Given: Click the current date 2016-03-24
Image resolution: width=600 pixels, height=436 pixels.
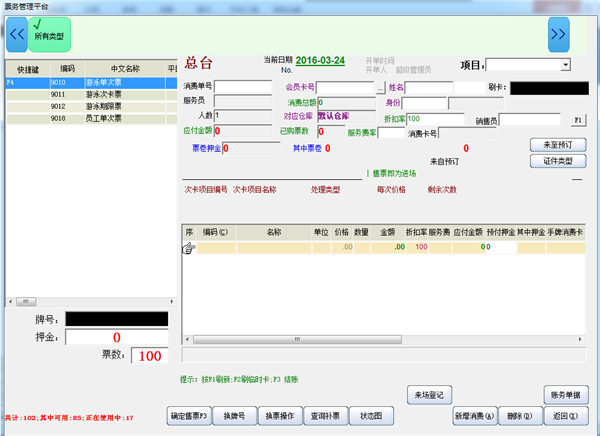Looking at the screenshot, I should 321,61.
